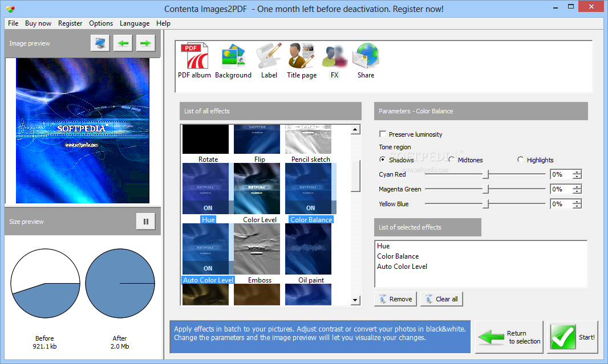Click the Cyan Red slider handle
The height and width of the screenshot is (364, 608).
485,174
